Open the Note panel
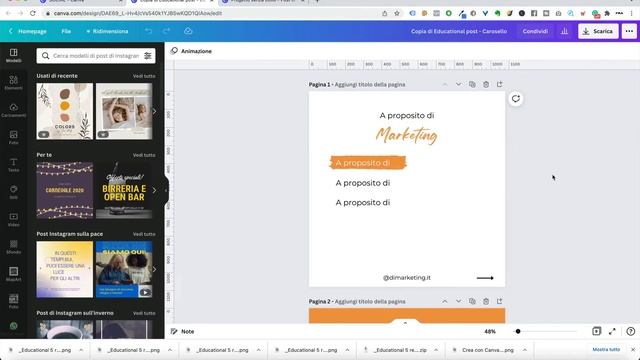Screen dimensions: 640x360 coord(182,331)
